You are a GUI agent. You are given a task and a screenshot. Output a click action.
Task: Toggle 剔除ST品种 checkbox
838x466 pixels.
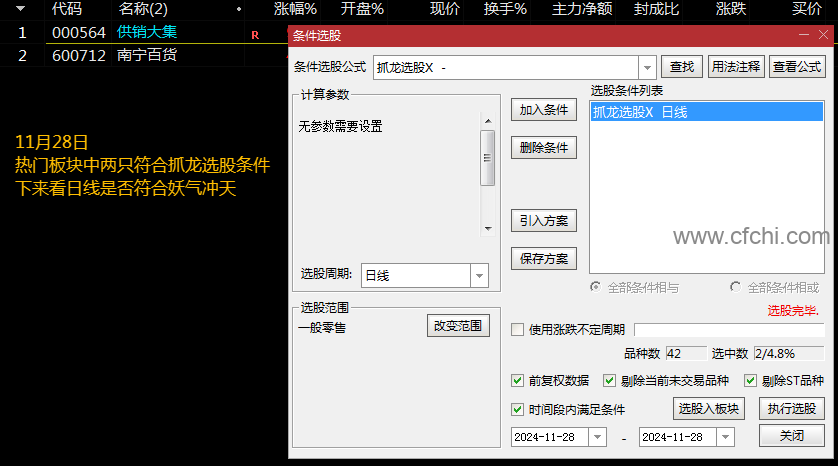(750, 380)
